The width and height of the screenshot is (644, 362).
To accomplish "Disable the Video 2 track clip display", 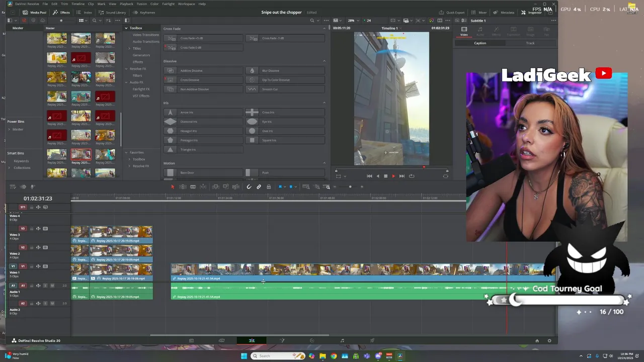I will [45, 247].
